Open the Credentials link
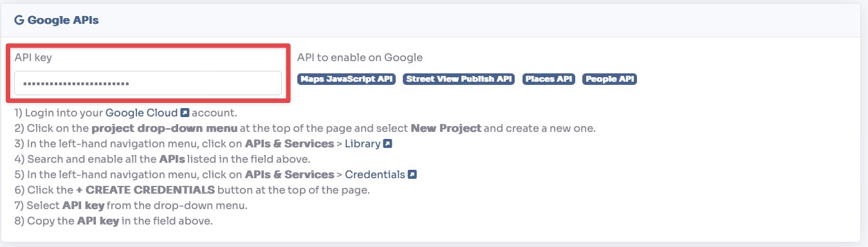This screenshot has height=247, width=868. pos(374,174)
